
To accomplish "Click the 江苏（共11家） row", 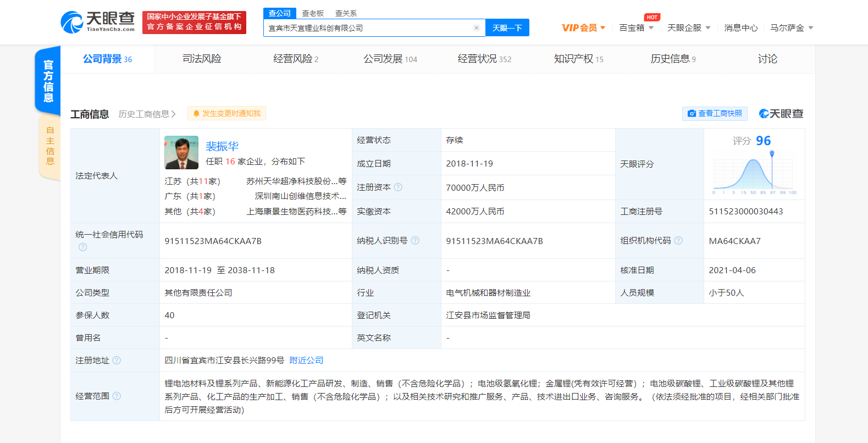I will click(255, 181).
